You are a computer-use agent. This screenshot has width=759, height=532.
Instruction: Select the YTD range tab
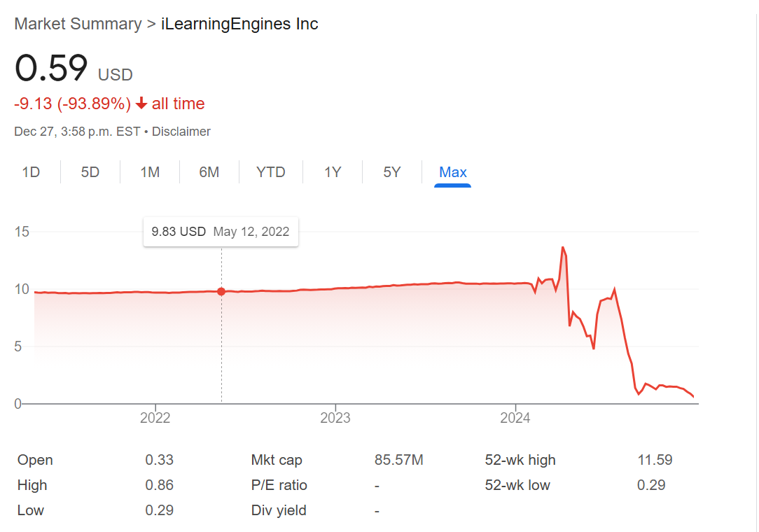coord(271,172)
